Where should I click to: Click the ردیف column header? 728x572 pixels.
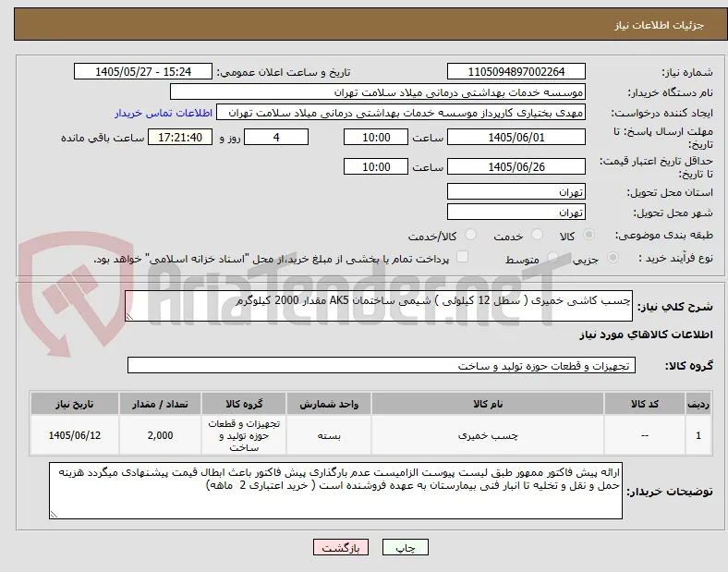point(698,404)
